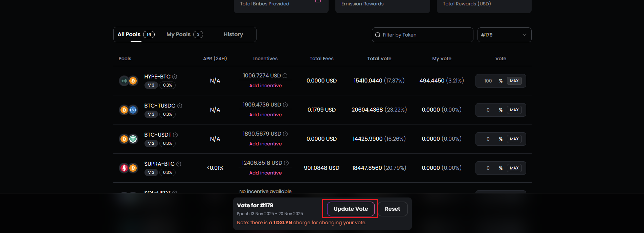
Task: Click the Reset button
Action: click(392, 209)
